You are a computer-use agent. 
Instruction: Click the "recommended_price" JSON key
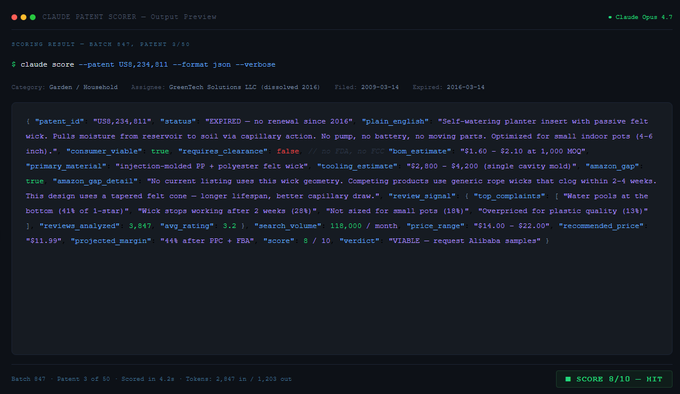pyautogui.click(x=601, y=226)
